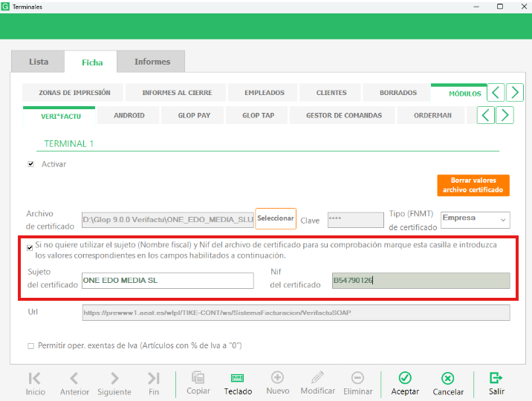
Task: Open the Tipo (FNMT) certificate dropdown
Action: coord(475,220)
